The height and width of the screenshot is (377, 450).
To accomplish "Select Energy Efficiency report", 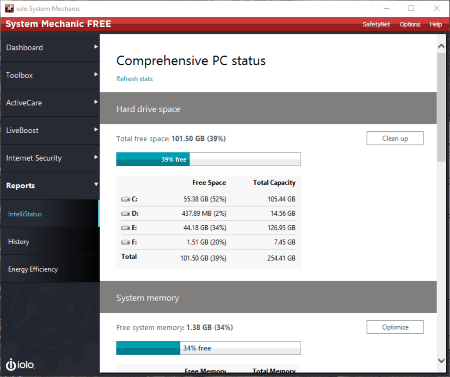I will (x=50, y=269).
